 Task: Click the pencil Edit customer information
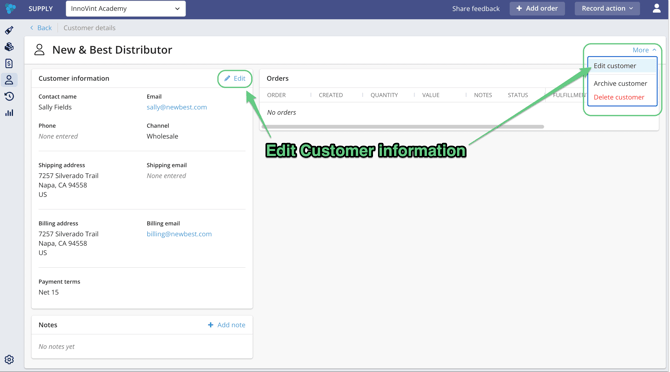tap(235, 79)
